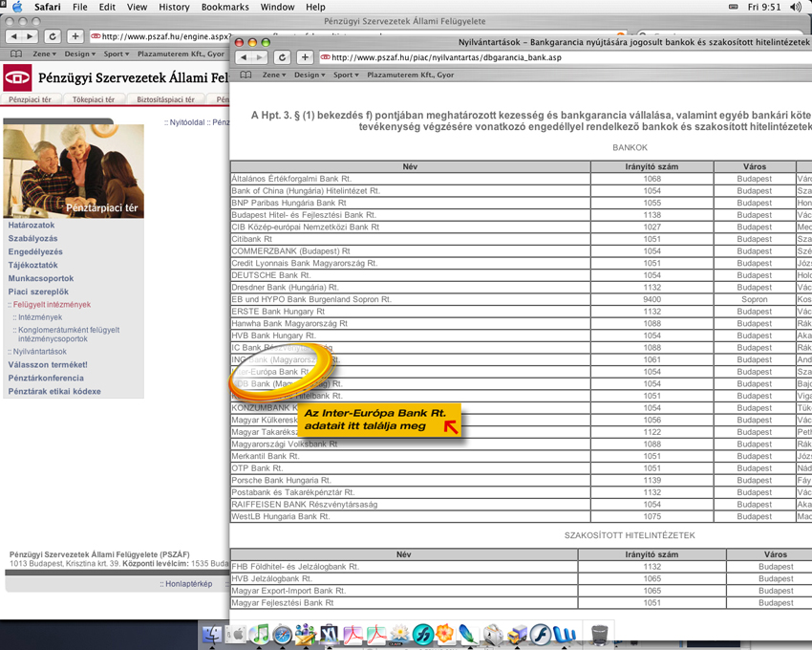The width and height of the screenshot is (812, 650).
Task: Open the Határozatok sidebar link
Action: [32, 225]
